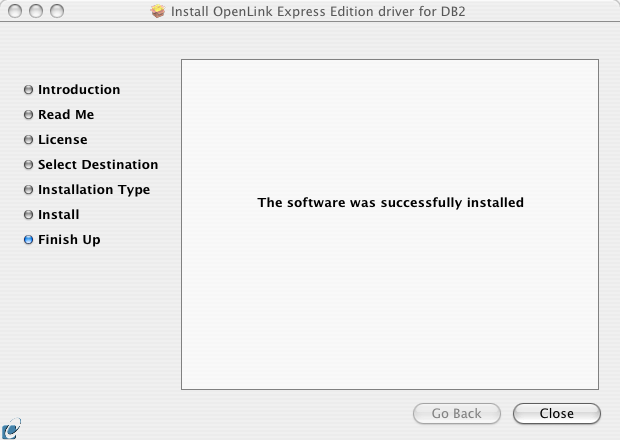Viewport: 620px width, 440px height.
Task: Click the package icon in title bar
Action: (158, 11)
